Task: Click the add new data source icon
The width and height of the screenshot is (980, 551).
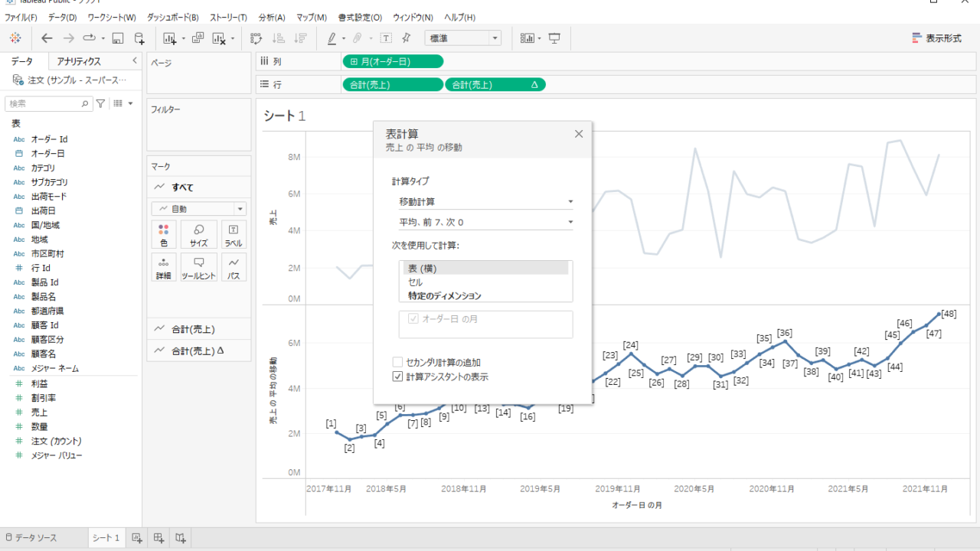Action: tap(139, 37)
